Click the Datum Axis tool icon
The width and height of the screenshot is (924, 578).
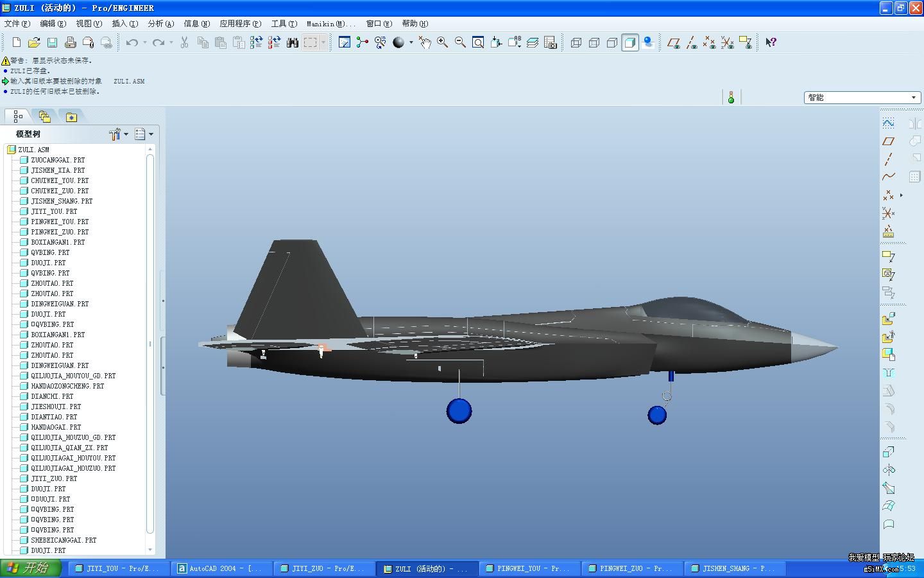(889, 159)
